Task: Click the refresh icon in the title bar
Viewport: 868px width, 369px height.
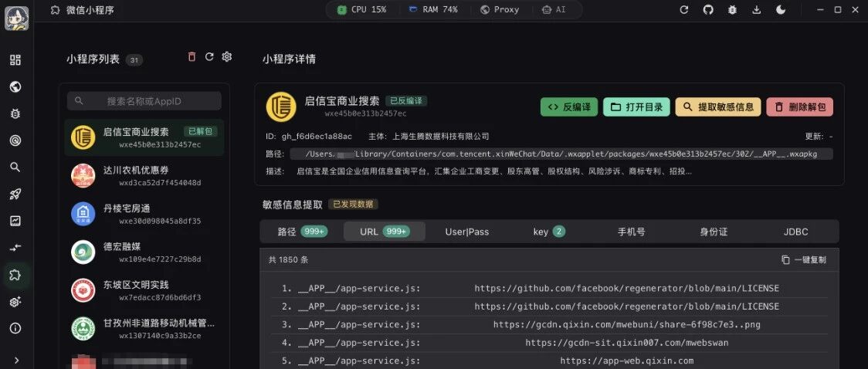Action: (x=684, y=9)
